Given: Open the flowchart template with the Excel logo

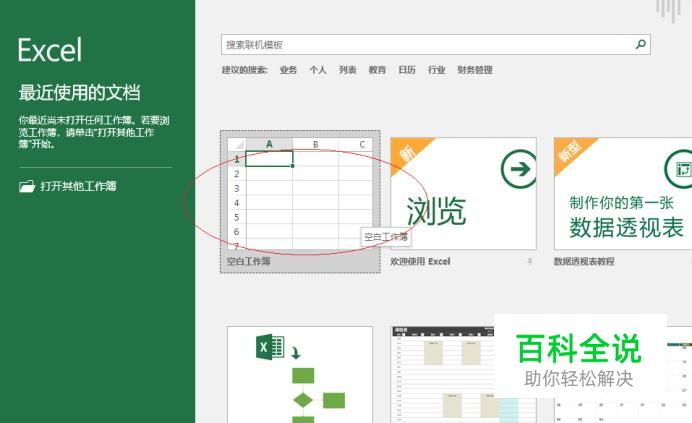Looking at the screenshot, I should pos(300,374).
